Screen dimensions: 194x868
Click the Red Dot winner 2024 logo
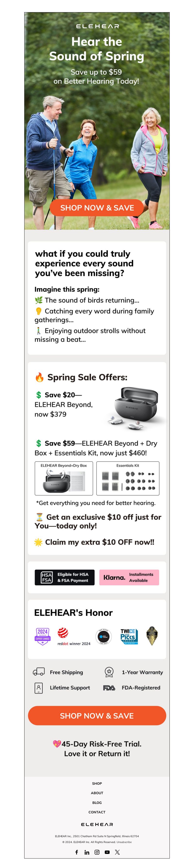pyautogui.click(x=74, y=636)
